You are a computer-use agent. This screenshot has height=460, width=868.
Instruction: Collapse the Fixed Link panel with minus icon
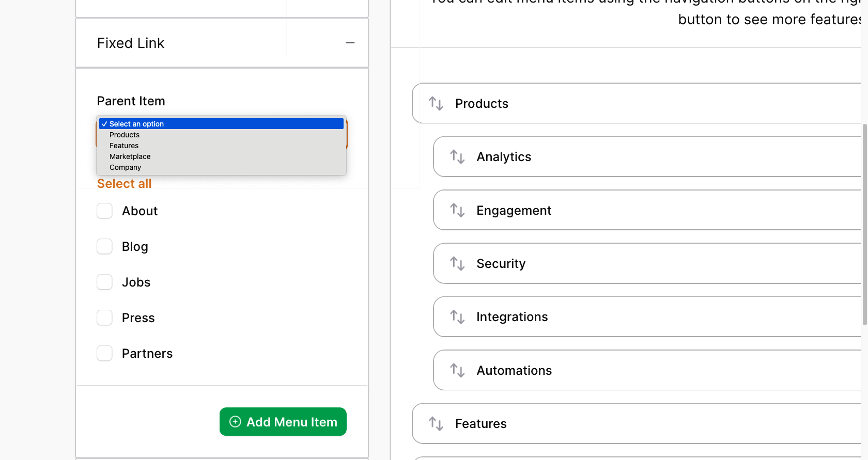click(x=350, y=43)
